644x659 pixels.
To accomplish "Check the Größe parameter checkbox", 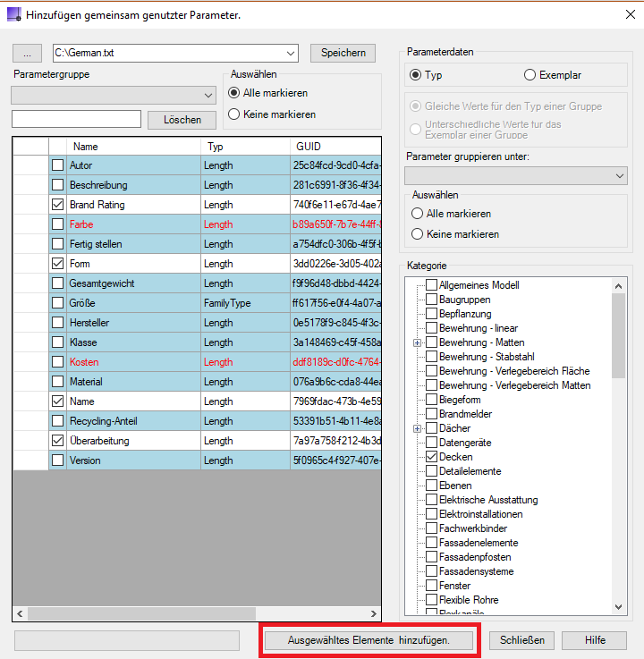I will [57, 303].
